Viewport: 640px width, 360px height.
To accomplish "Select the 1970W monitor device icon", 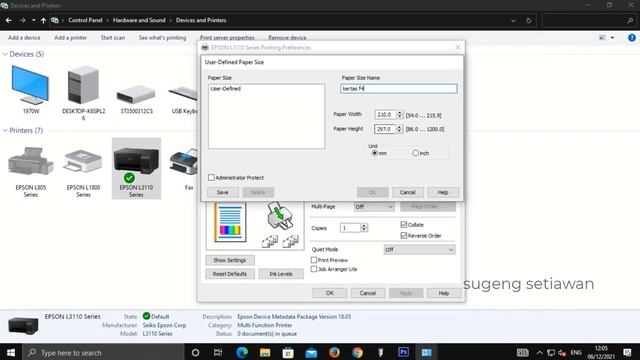I will coord(30,86).
